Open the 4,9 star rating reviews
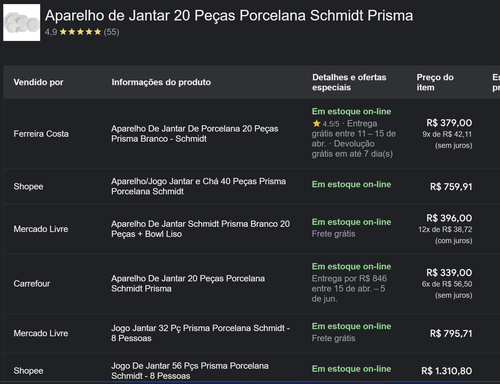This screenshot has height=384, width=500. coord(82,32)
